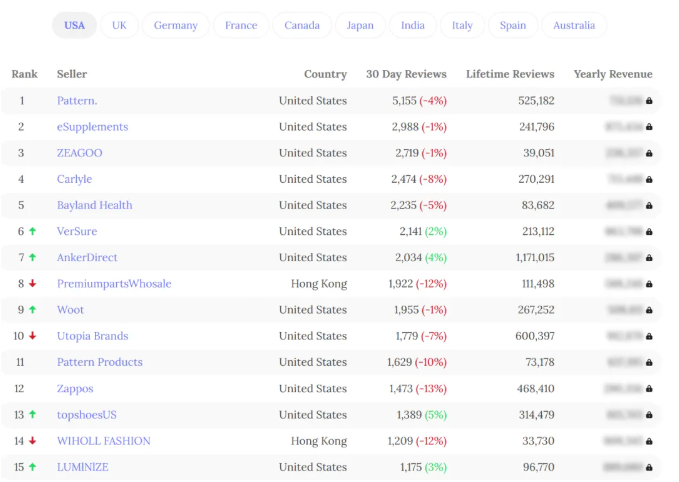The width and height of the screenshot is (679, 482).
Task: Open the Pattern. seller link
Action: click(x=77, y=100)
